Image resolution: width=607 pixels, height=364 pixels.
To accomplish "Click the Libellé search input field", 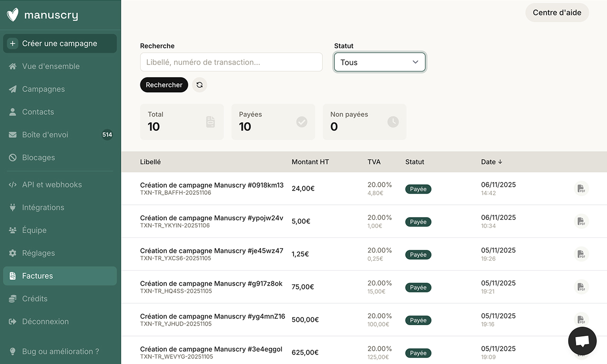I will (231, 62).
